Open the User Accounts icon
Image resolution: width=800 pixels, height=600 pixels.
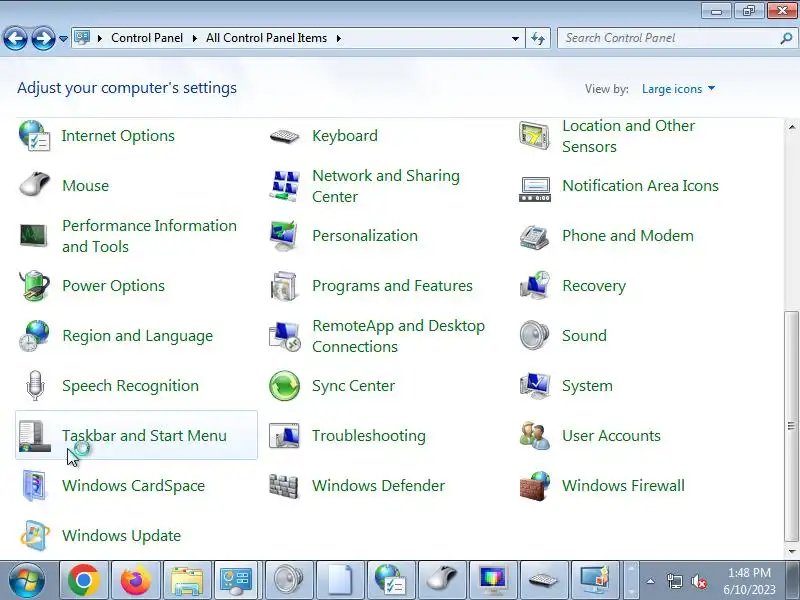coord(534,436)
